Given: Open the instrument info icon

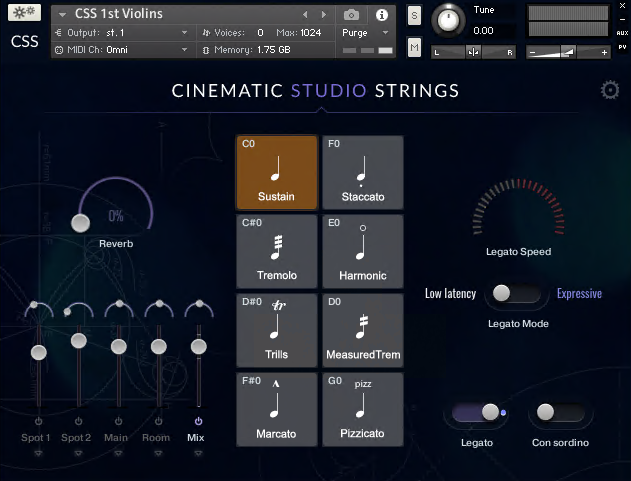Looking at the screenshot, I should tap(381, 15).
